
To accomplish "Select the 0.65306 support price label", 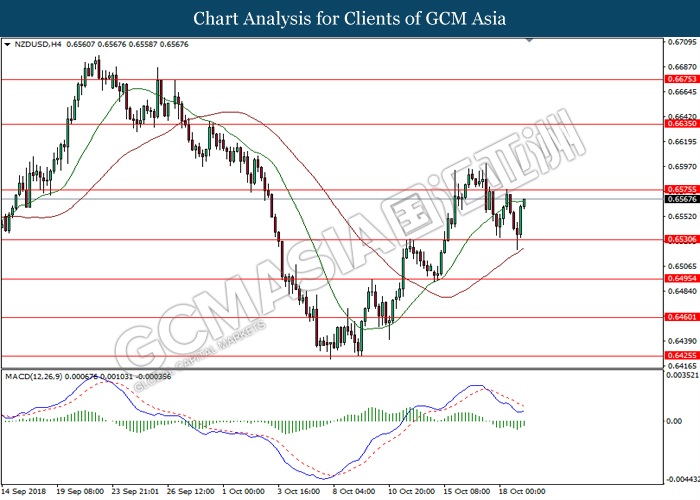I will (x=682, y=239).
